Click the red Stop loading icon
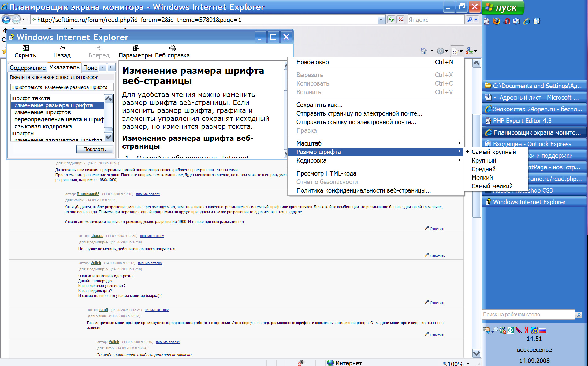Image resolution: width=588 pixels, height=366 pixels. [x=400, y=20]
